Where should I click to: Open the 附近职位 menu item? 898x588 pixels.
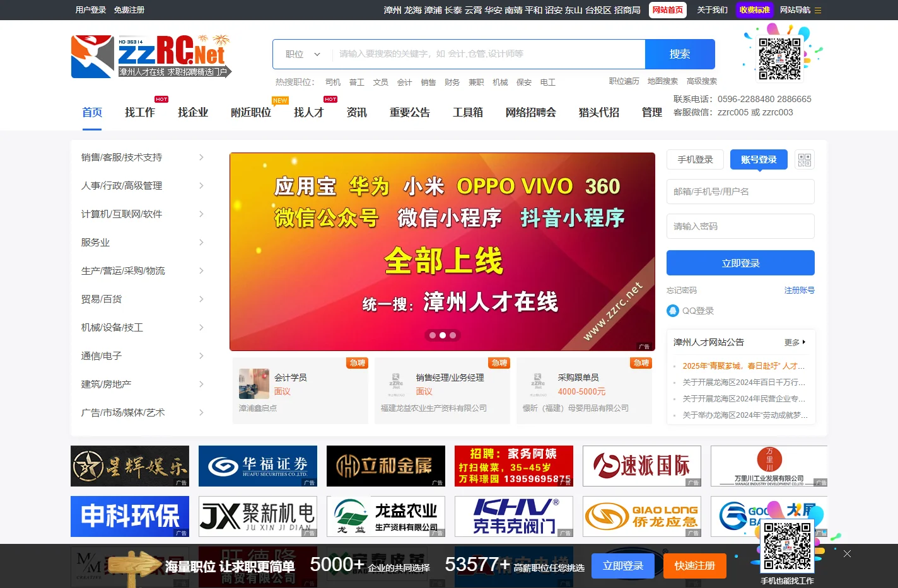pyautogui.click(x=251, y=112)
